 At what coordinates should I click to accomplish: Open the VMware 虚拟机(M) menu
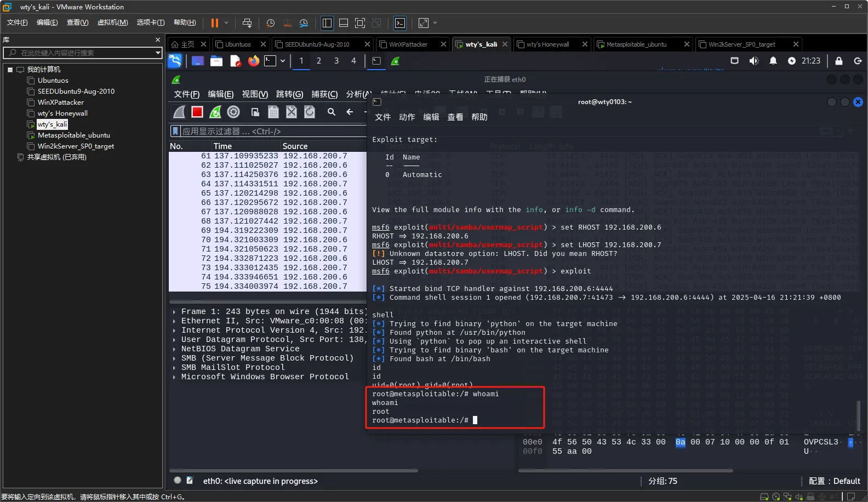point(112,22)
